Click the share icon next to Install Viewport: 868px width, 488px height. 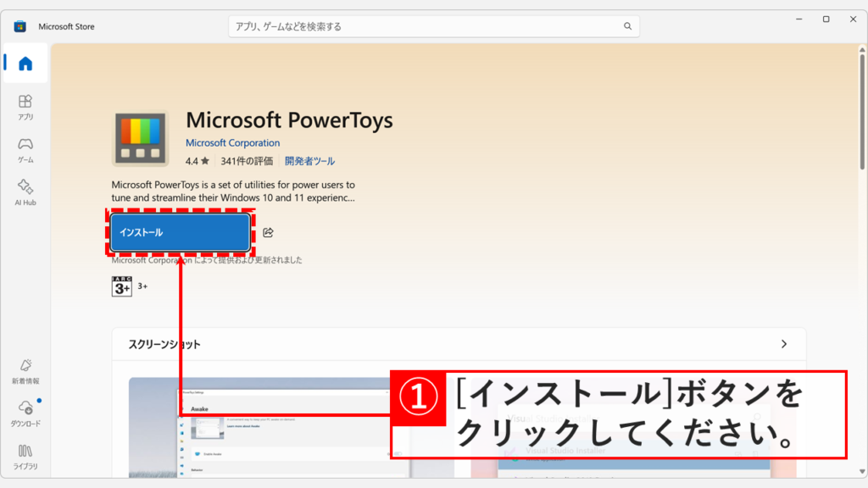[270, 230]
